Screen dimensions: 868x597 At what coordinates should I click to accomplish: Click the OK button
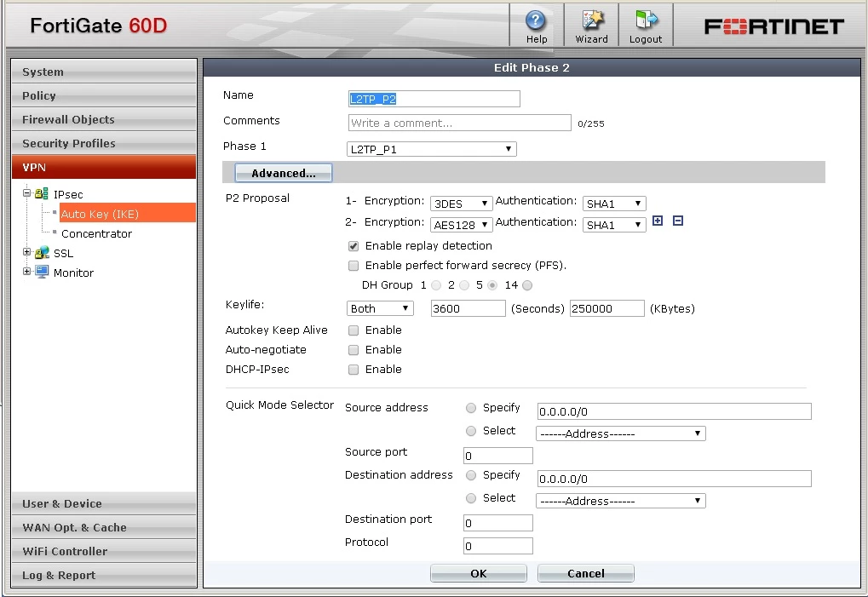point(478,573)
